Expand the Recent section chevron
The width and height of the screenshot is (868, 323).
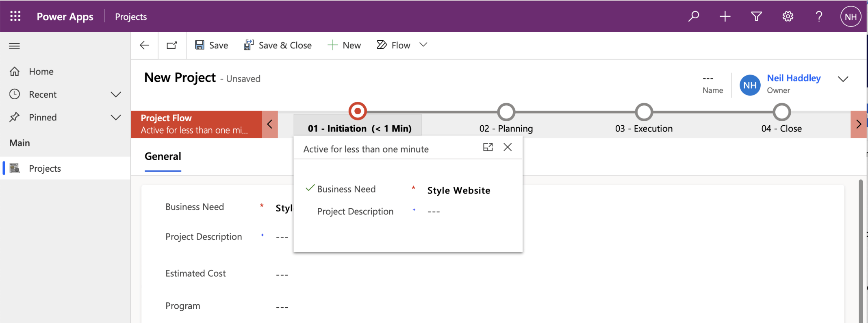[116, 94]
